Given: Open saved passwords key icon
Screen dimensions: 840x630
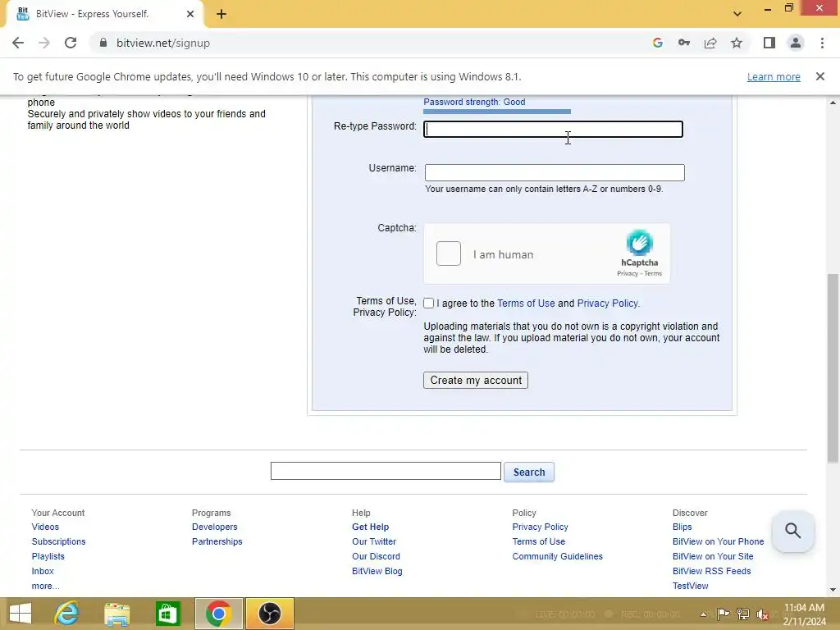Looking at the screenshot, I should click(684, 43).
